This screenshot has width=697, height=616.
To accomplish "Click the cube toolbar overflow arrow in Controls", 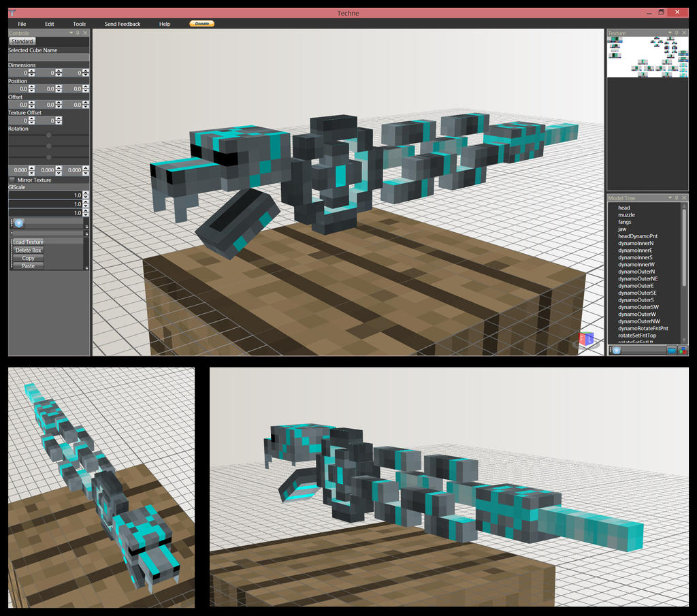I will click(x=86, y=227).
